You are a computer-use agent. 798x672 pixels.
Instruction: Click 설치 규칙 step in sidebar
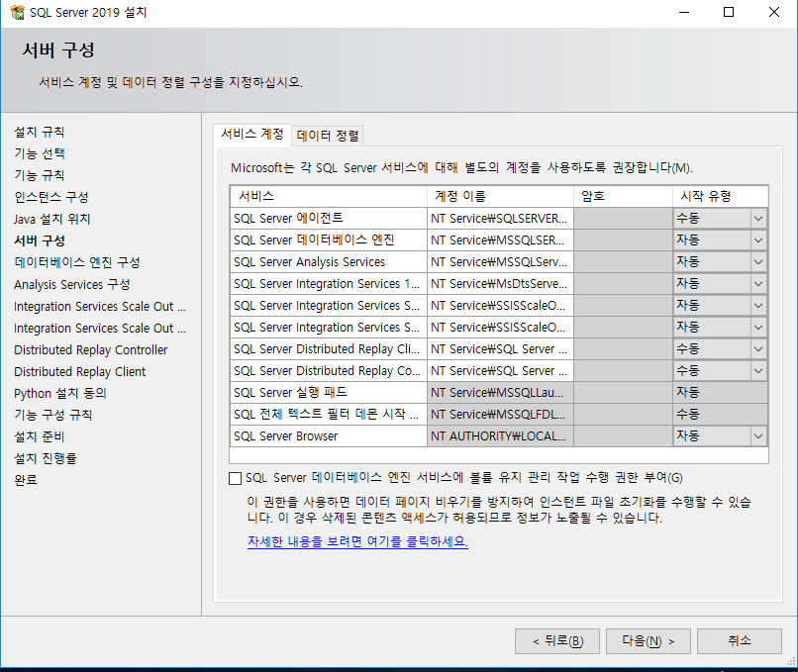(x=40, y=133)
